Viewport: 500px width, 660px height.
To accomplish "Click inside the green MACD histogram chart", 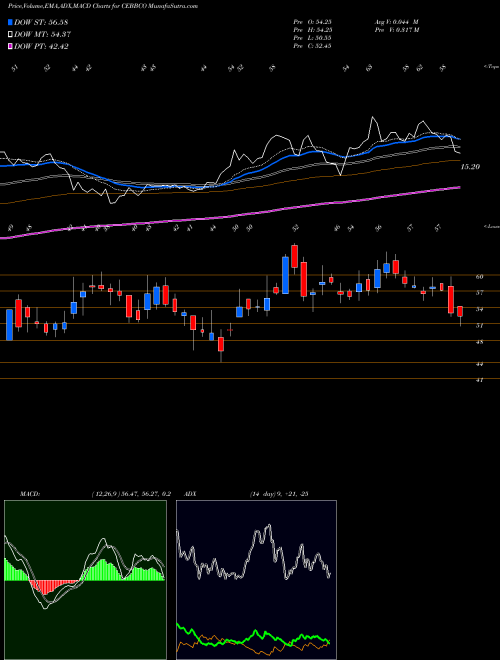I will tap(85, 580).
